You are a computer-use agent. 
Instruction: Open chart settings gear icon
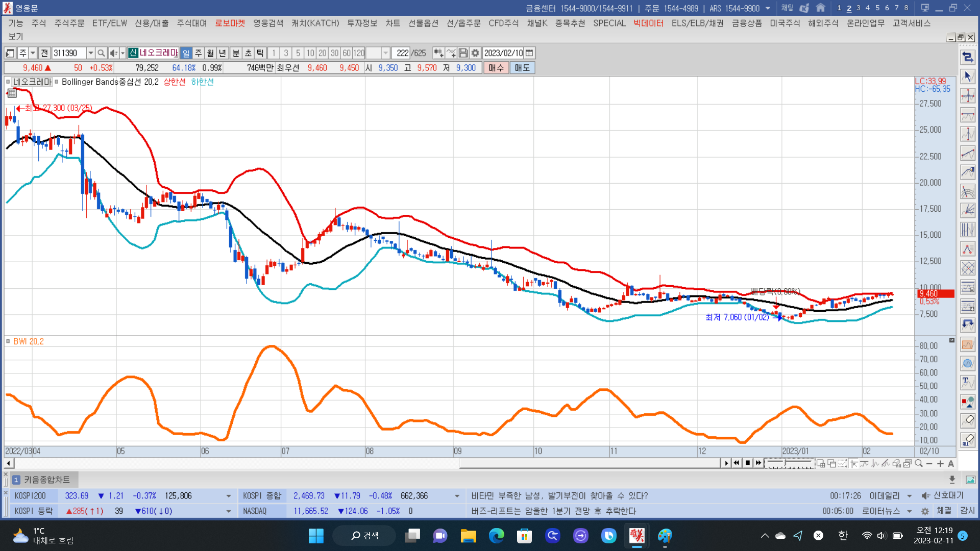[475, 53]
